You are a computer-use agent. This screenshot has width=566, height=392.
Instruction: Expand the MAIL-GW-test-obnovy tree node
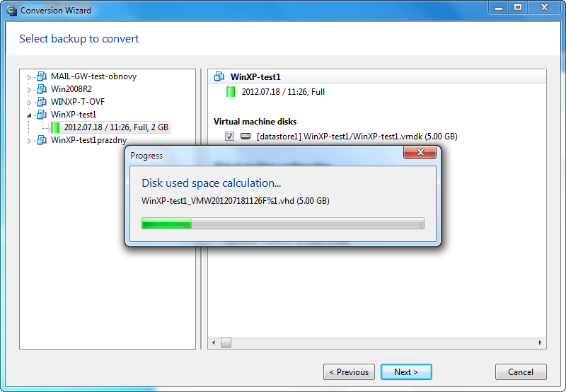[29, 77]
